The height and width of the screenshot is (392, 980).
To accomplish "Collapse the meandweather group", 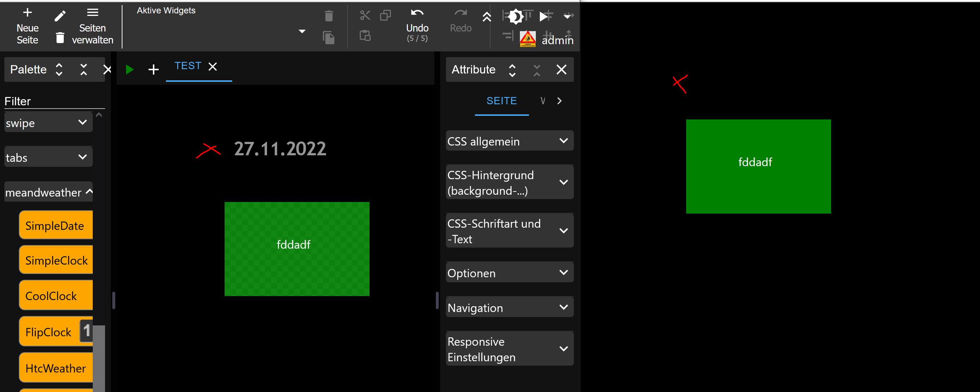I will pyautogui.click(x=89, y=191).
